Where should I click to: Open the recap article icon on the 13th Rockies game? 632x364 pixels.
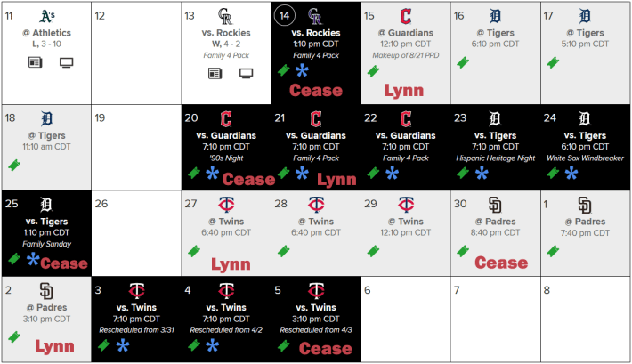[x=215, y=73]
